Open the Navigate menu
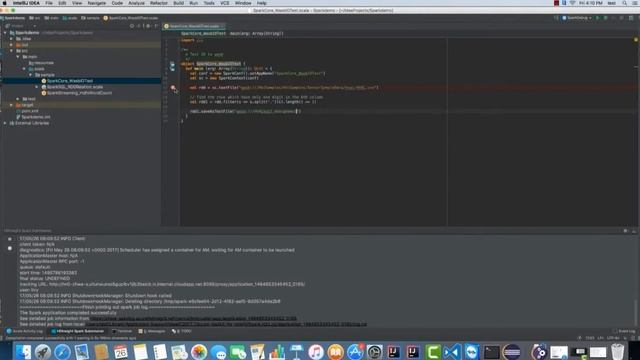Viewport: 640px width, 360px height. click(97, 3)
